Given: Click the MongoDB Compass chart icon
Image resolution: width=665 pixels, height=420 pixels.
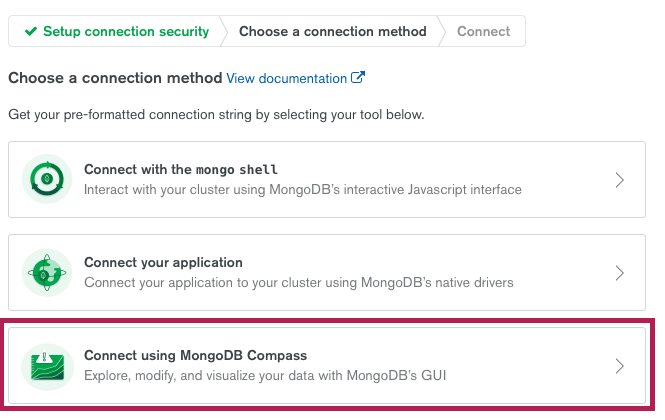Looking at the screenshot, I should tap(47, 367).
